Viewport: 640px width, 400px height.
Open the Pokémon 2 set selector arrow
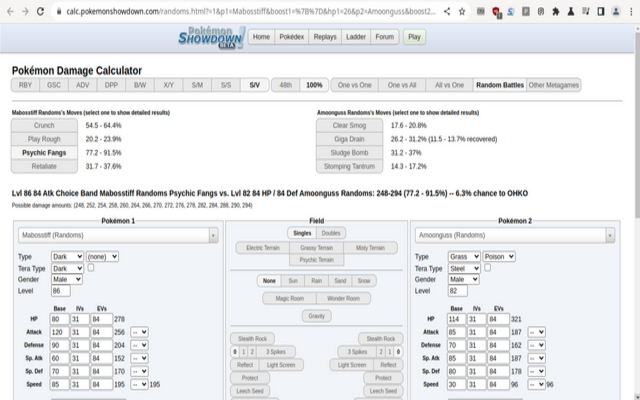tap(611, 235)
